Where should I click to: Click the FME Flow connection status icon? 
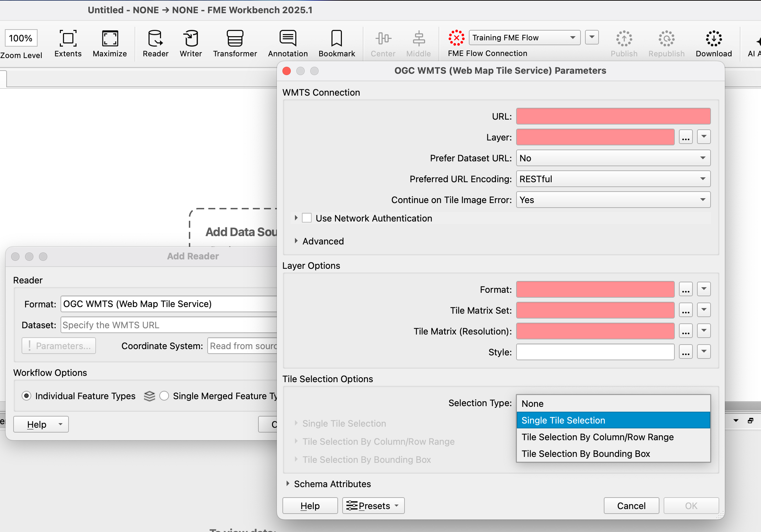pos(456,38)
